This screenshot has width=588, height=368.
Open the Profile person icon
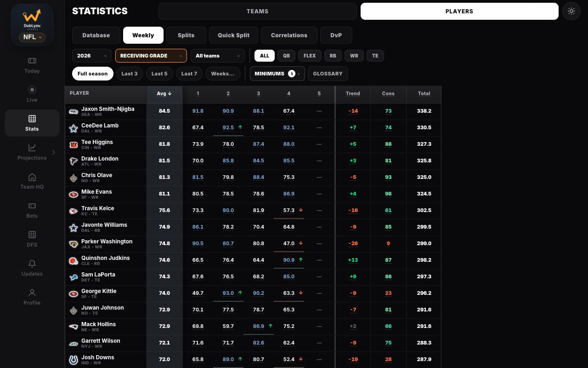32,293
